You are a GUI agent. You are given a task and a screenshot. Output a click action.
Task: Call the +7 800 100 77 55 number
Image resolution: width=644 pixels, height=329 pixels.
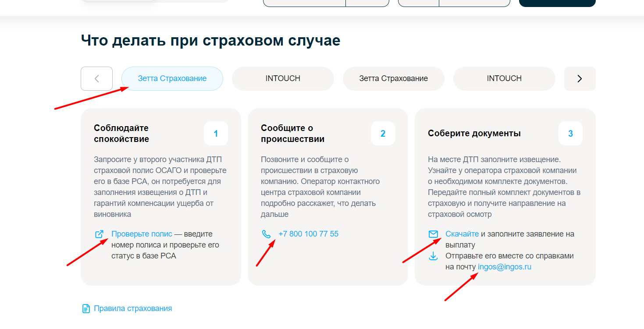(x=309, y=234)
